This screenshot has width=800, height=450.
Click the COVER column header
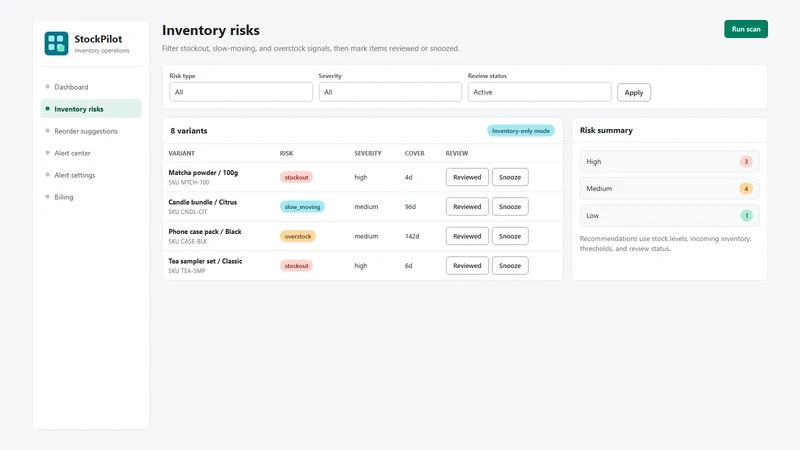coord(414,153)
